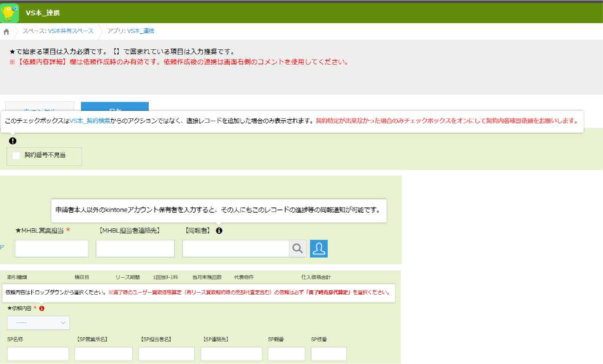Open the ★依頼内容 dropdown

coord(38,323)
